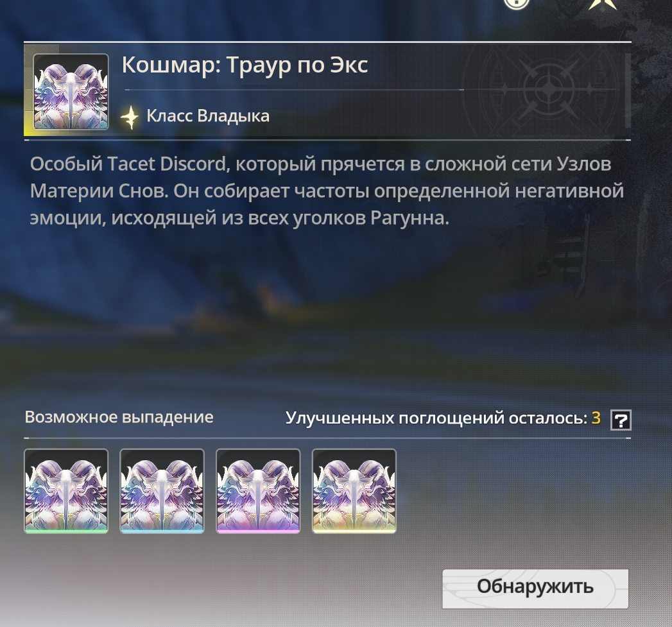Image resolution: width=672 pixels, height=627 pixels.
Task: Select the gold-rarity echo drop
Action: coord(354,491)
